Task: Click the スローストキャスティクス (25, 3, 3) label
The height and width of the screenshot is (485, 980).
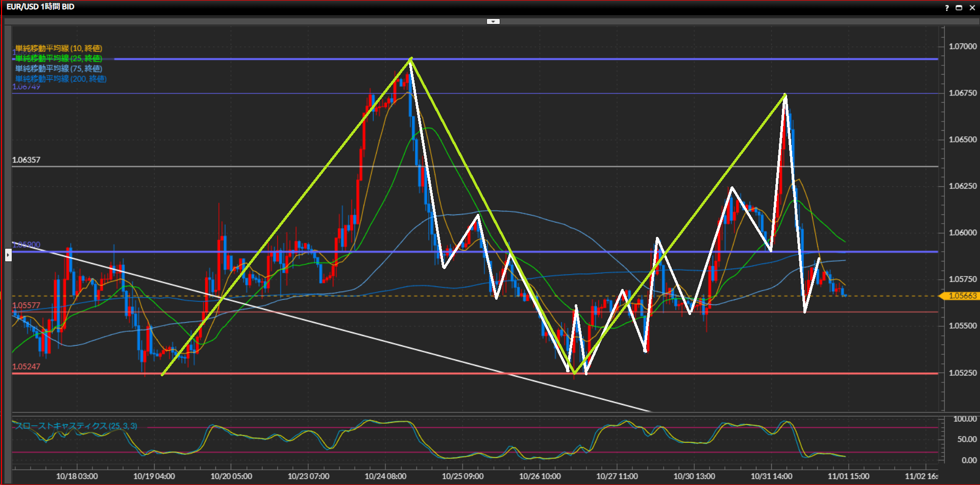Action: (x=76, y=426)
